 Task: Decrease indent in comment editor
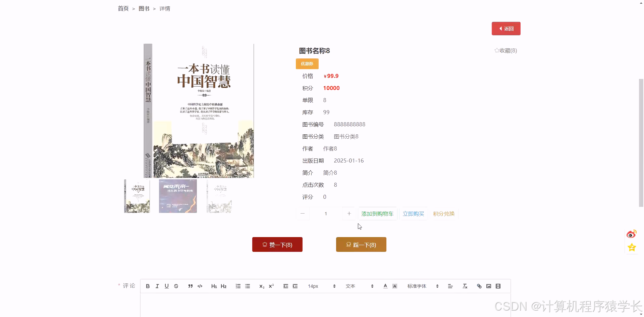click(x=285, y=286)
